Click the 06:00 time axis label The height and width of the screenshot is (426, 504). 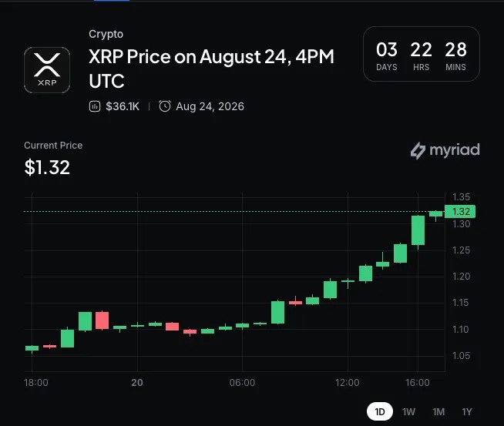pyautogui.click(x=242, y=383)
